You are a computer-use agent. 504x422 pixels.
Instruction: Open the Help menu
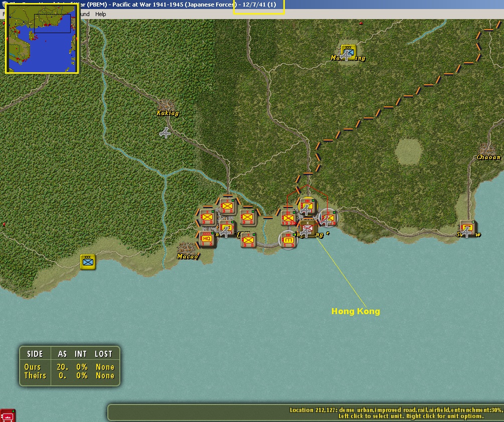tap(101, 14)
